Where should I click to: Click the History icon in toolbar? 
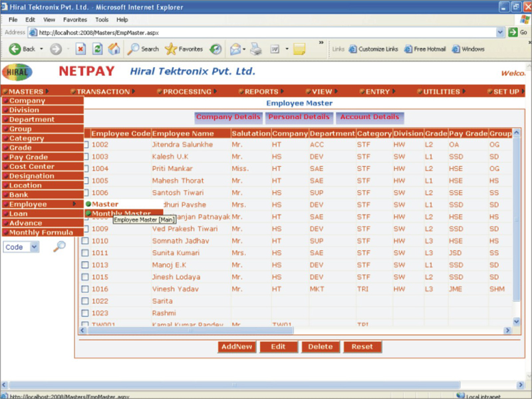pos(215,49)
